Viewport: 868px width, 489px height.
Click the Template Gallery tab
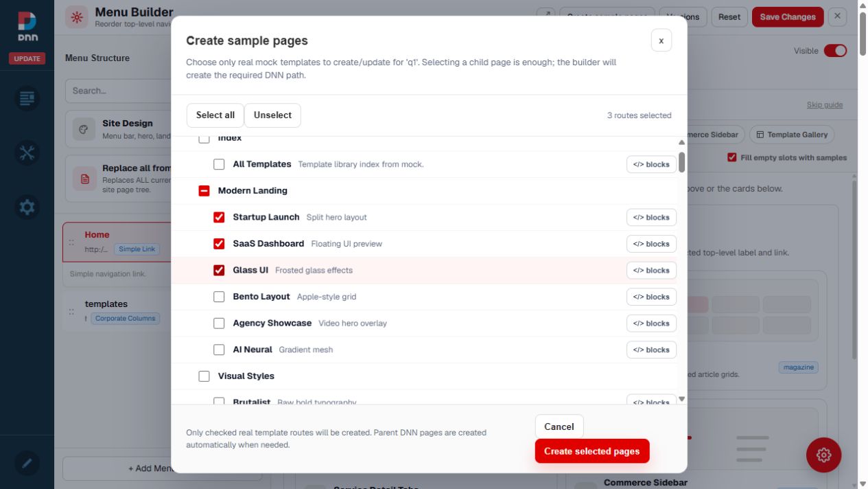[791, 135]
